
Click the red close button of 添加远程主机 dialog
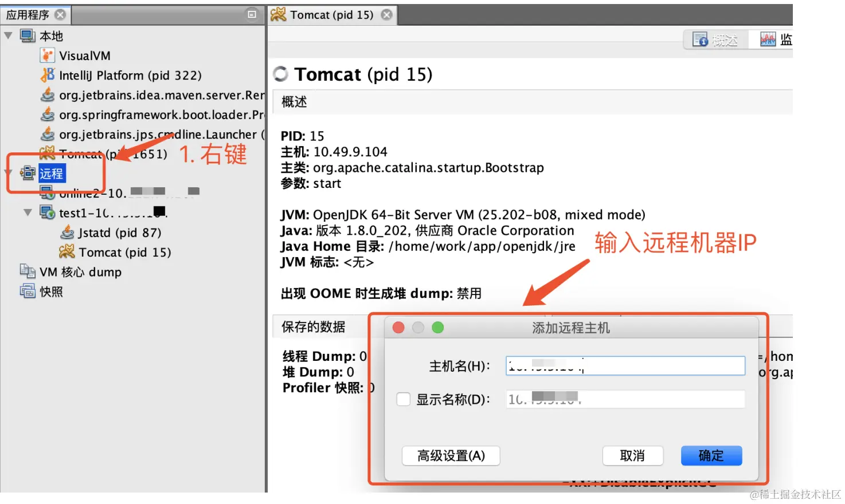tap(398, 328)
